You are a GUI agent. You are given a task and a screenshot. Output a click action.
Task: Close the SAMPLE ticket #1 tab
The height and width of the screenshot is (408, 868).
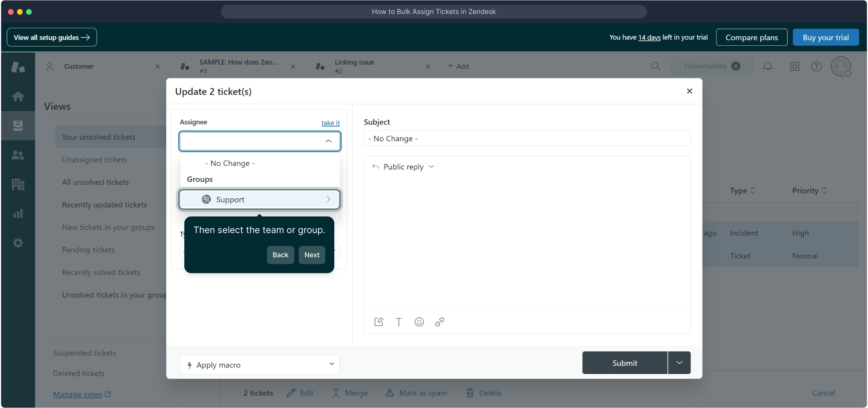click(x=293, y=66)
